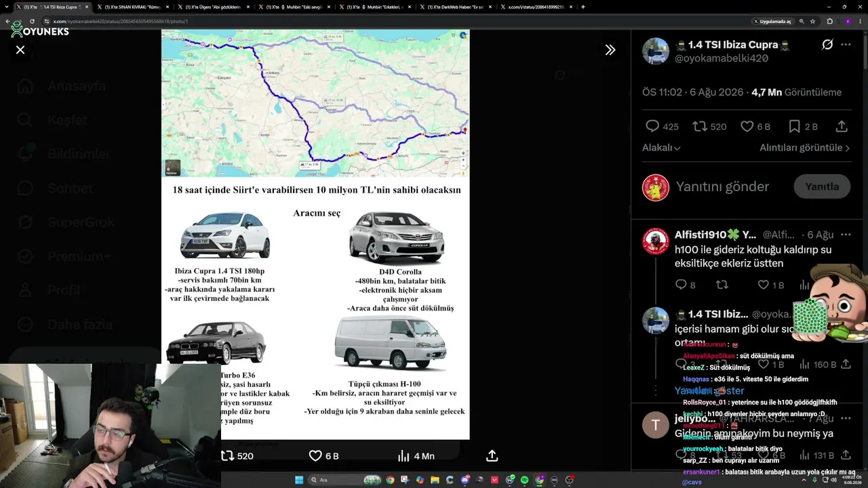Open File Explorer from the taskbar
This screenshot has height=488, width=868.
(x=435, y=480)
